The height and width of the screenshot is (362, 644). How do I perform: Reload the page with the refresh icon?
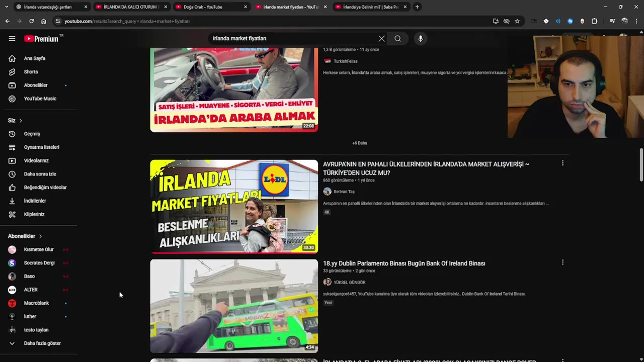click(x=31, y=21)
